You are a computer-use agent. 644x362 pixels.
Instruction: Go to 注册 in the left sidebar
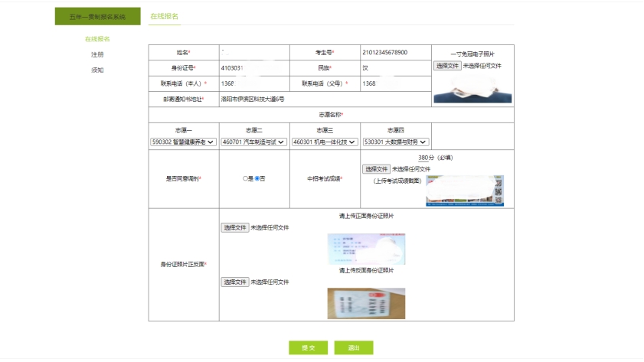pos(97,54)
